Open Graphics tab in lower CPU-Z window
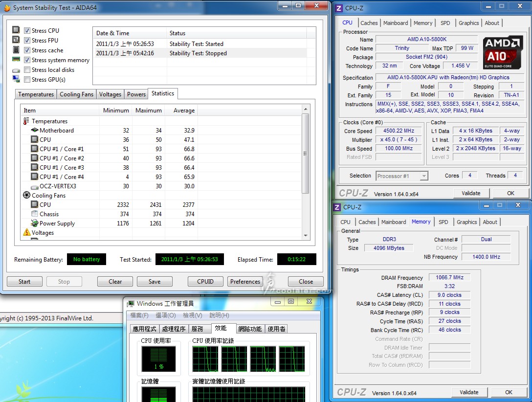The height and width of the screenshot is (402, 532). tap(466, 222)
